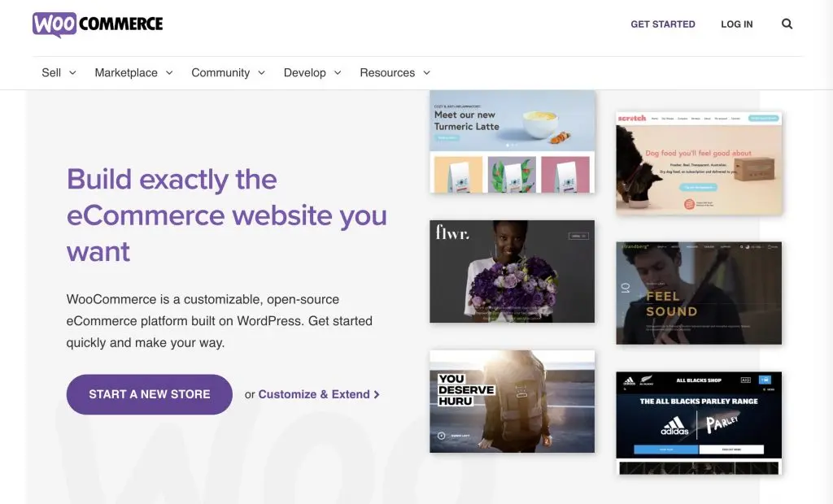
Task: Open the Turmeric Latte store thumbnail
Action: pyautogui.click(x=512, y=141)
